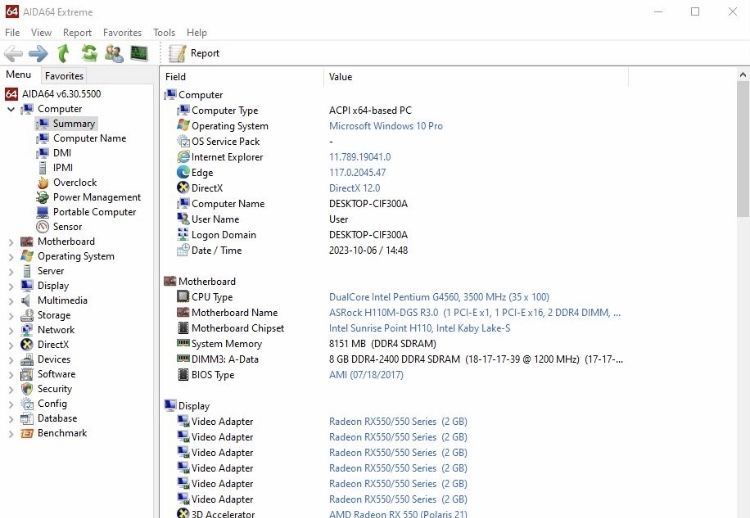750x518 pixels.
Task: Click the vertical scrollbar thumb
Action: [742, 148]
